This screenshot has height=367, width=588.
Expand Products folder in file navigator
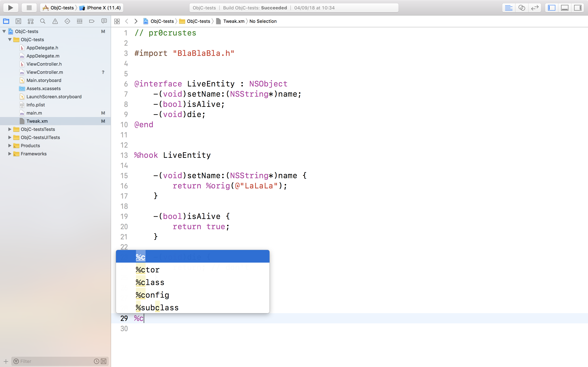coord(10,145)
